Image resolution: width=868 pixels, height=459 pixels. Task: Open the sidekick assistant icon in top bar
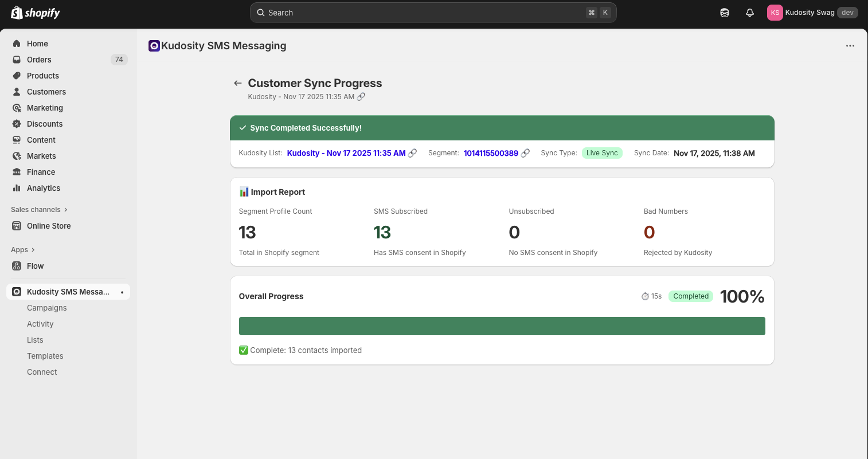pyautogui.click(x=725, y=13)
